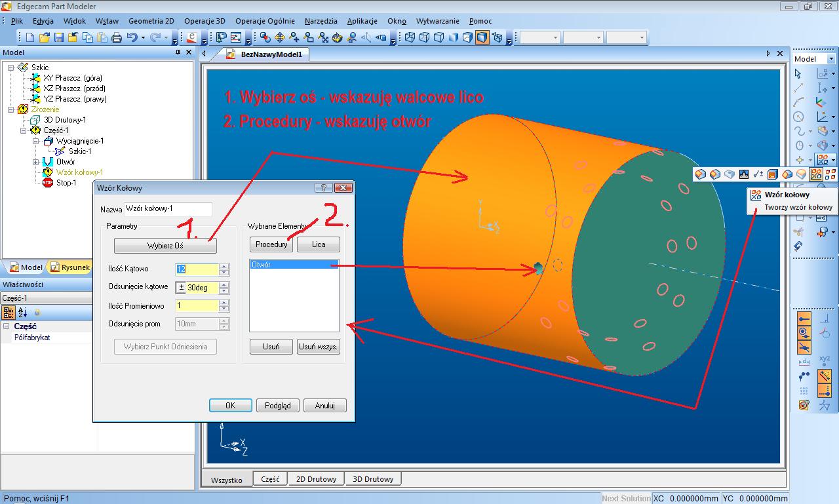This screenshot has width=839, height=504.
Task: Click the Nazwa input field
Action: point(168,209)
